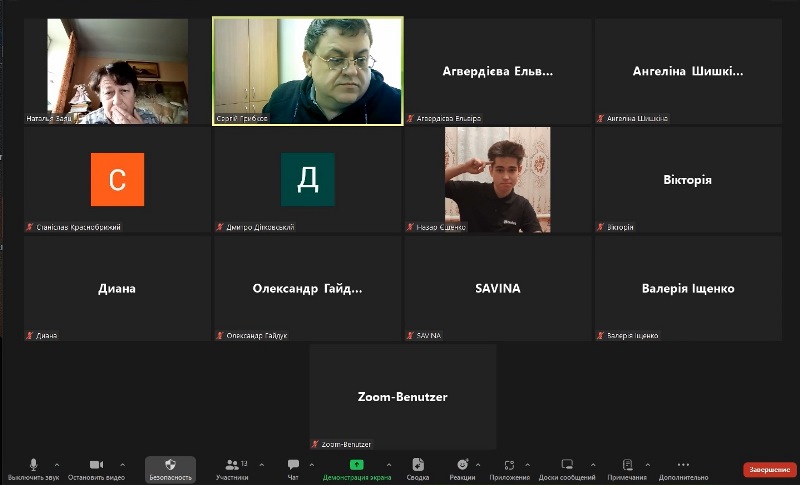Click muted mic icon on Агвердієва tile
The image size is (800, 485).
point(410,118)
